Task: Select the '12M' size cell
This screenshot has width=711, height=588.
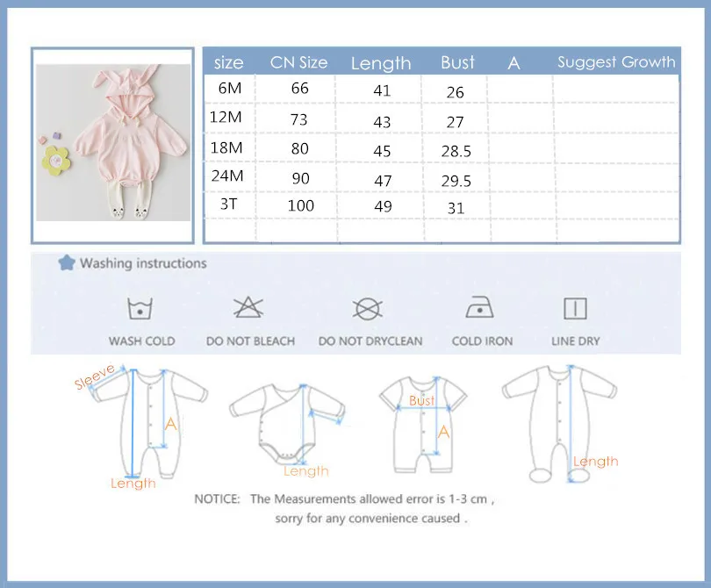Action: 226,118
